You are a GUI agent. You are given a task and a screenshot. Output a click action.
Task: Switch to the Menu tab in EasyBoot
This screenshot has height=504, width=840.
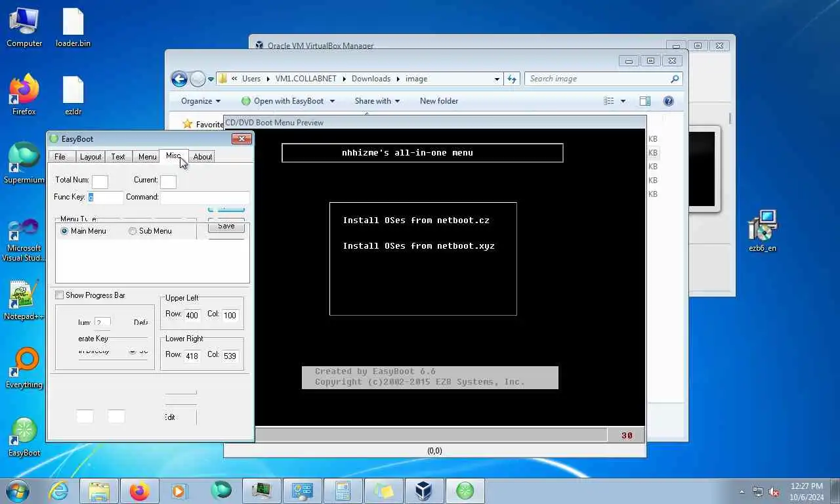147,157
